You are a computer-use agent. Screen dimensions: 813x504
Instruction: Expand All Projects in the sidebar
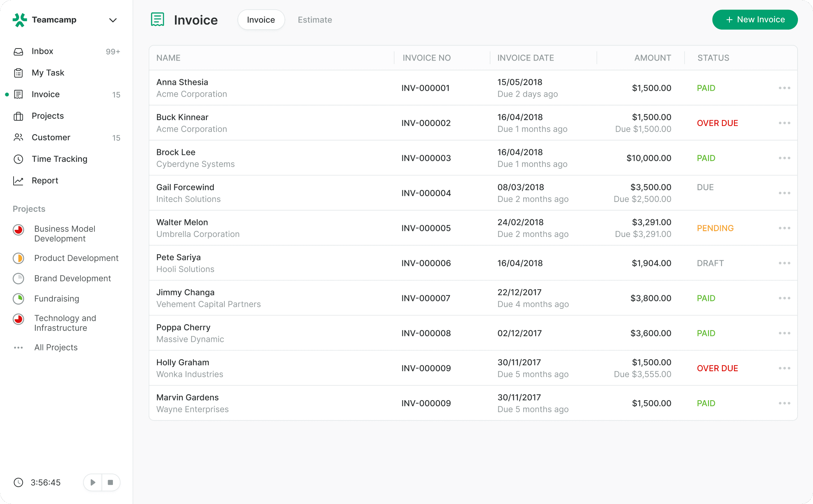(56, 348)
